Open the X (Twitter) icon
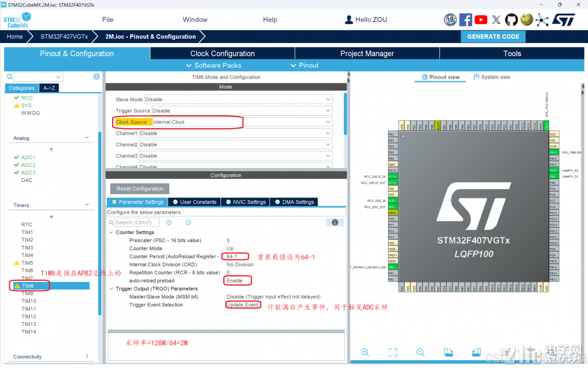The height and width of the screenshot is (368, 588). coord(496,20)
